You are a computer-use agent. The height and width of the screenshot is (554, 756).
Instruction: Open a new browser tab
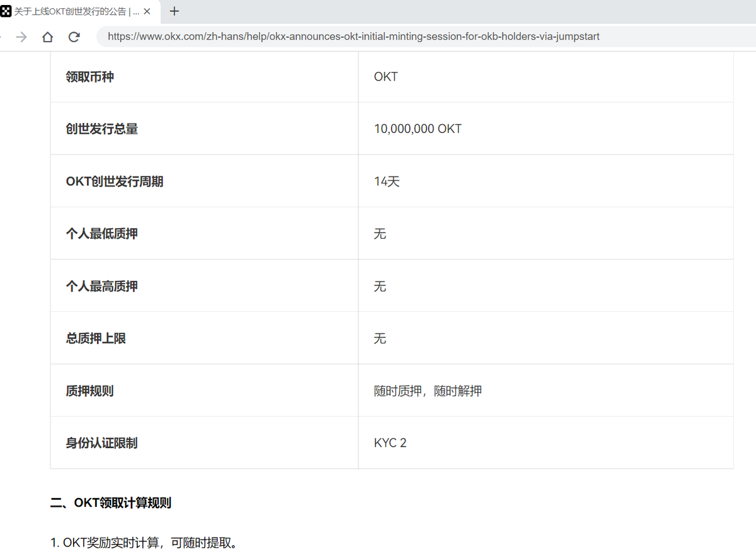(x=175, y=11)
